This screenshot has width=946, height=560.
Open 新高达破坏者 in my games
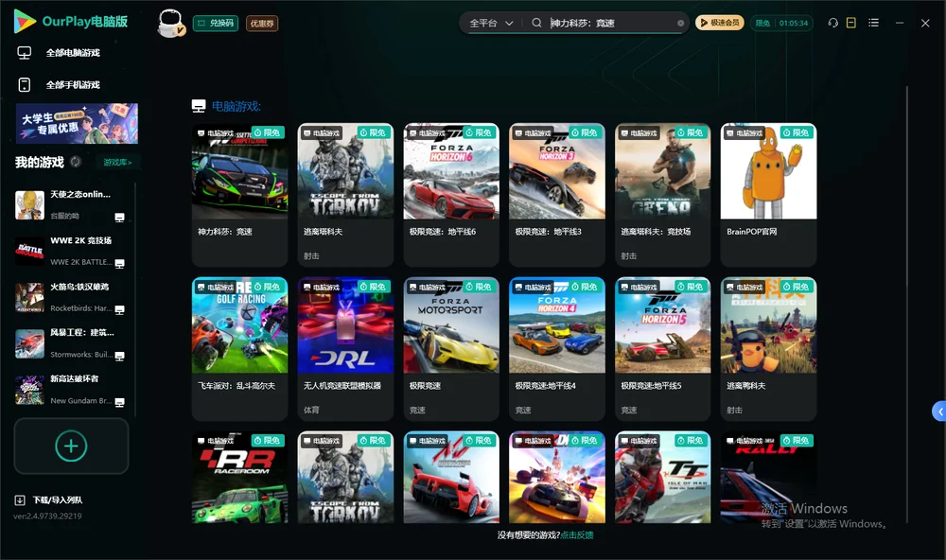[x=71, y=390]
